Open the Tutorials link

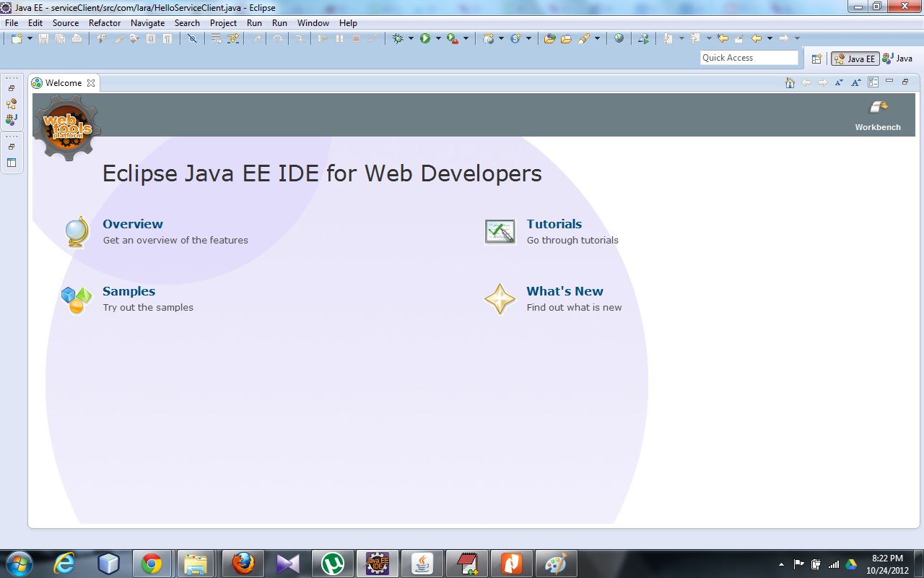[554, 224]
